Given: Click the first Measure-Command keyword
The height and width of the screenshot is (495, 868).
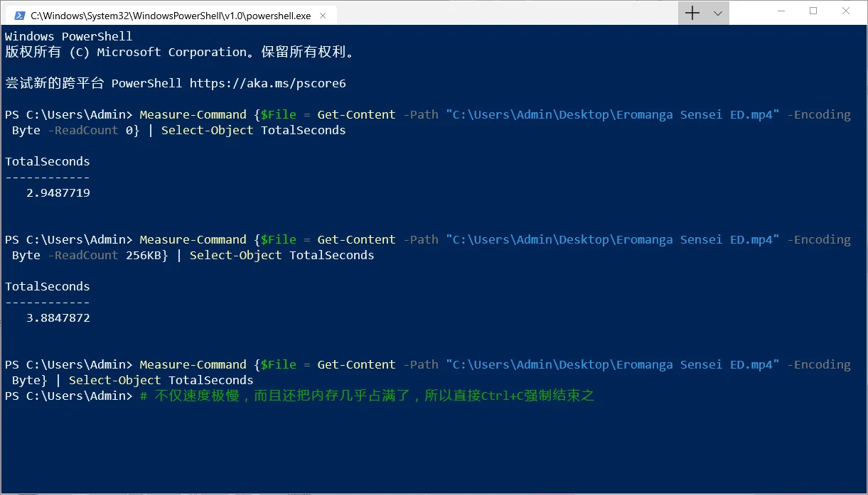Looking at the screenshot, I should coord(193,114).
